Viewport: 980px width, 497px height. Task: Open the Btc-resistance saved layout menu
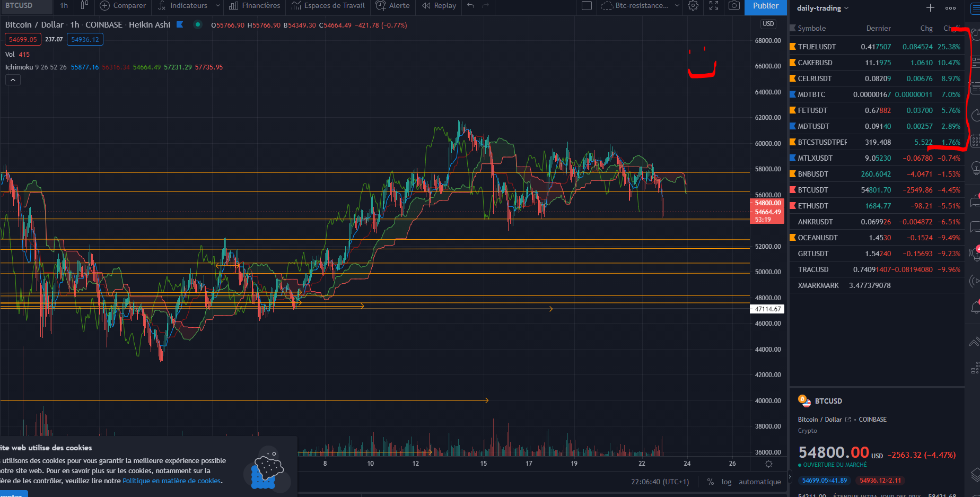point(640,6)
